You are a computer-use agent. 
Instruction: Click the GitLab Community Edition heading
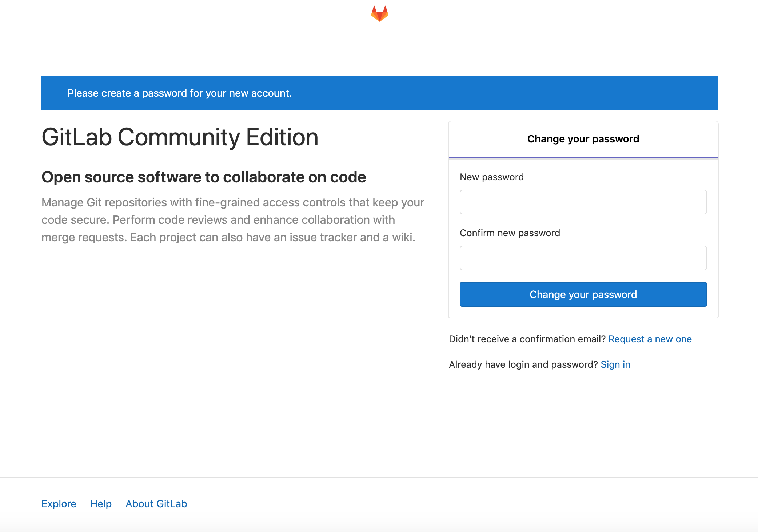pos(180,137)
